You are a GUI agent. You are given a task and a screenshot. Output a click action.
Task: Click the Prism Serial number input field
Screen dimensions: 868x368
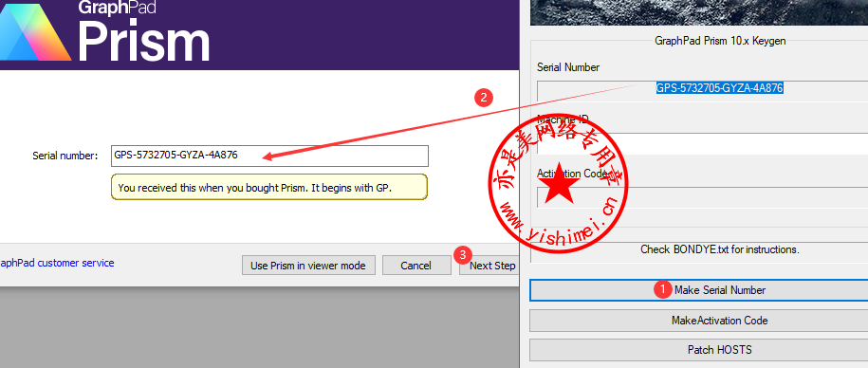(269, 156)
